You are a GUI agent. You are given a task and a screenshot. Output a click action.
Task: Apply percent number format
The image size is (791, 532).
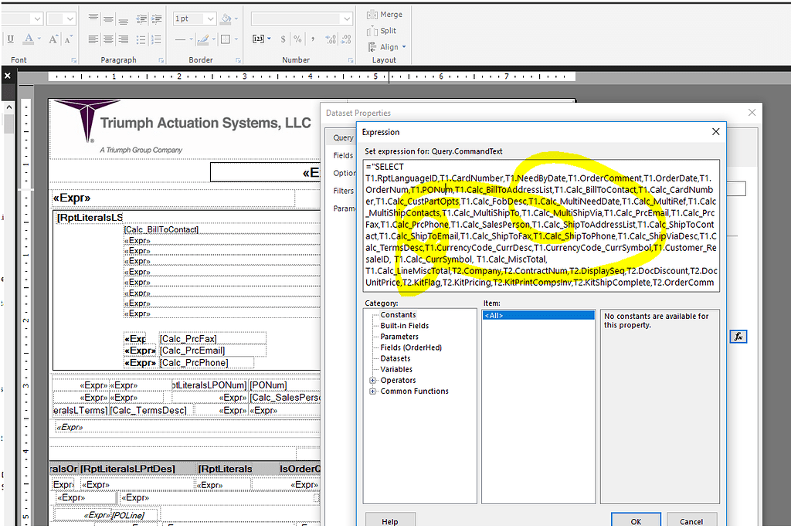pos(296,40)
